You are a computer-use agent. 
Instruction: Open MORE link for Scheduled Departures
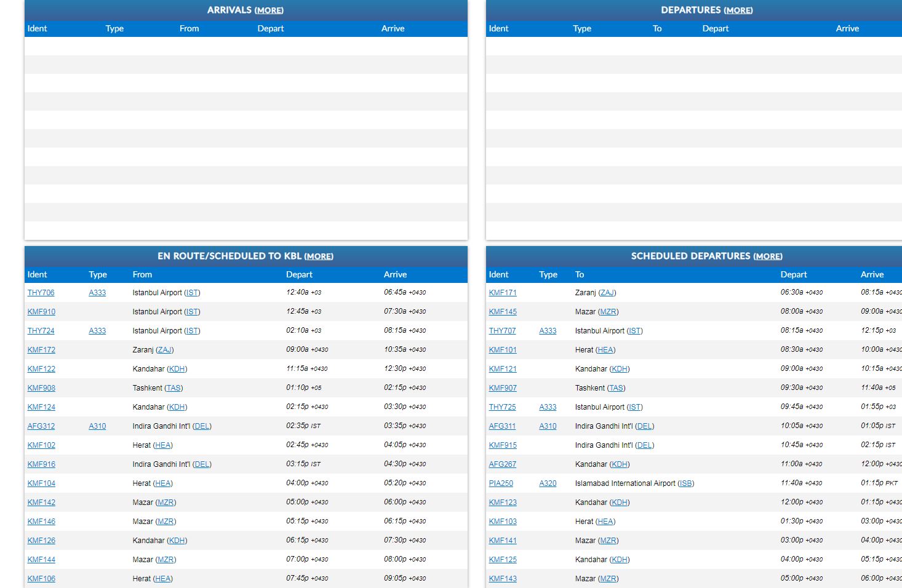coord(768,256)
